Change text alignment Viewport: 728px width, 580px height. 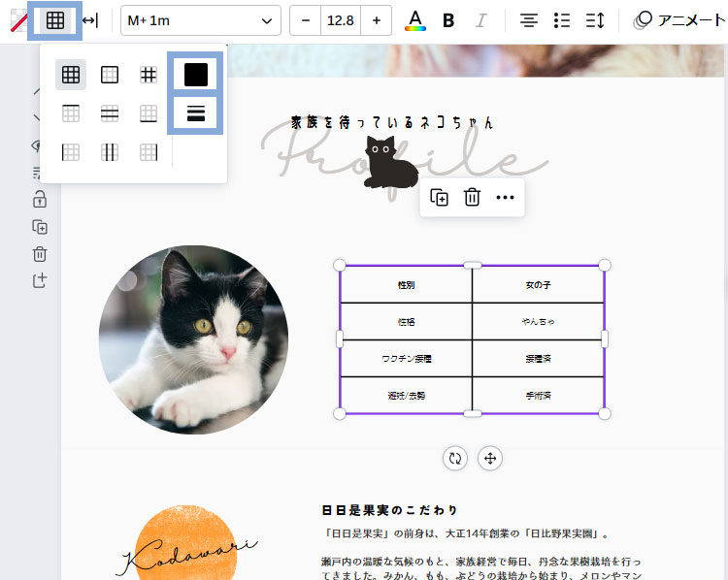pyautogui.click(x=529, y=21)
